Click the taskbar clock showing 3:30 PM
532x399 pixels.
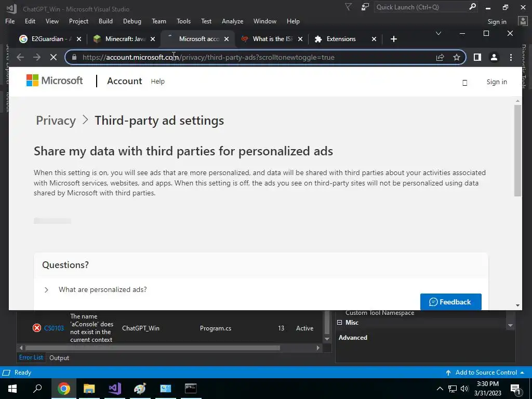487,389
